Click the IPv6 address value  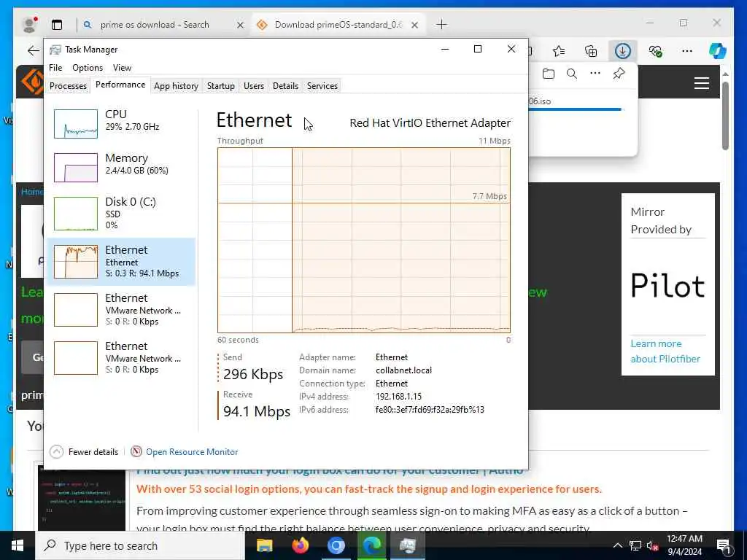click(x=430, y=410)
